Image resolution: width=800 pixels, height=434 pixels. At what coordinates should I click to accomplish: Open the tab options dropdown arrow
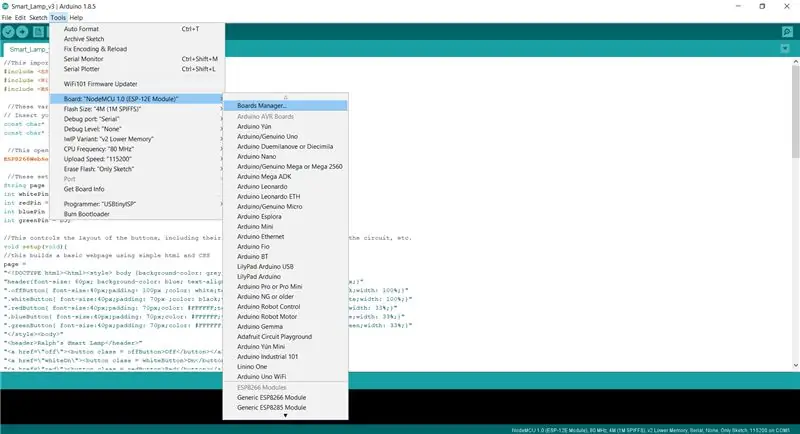(785, 49)
